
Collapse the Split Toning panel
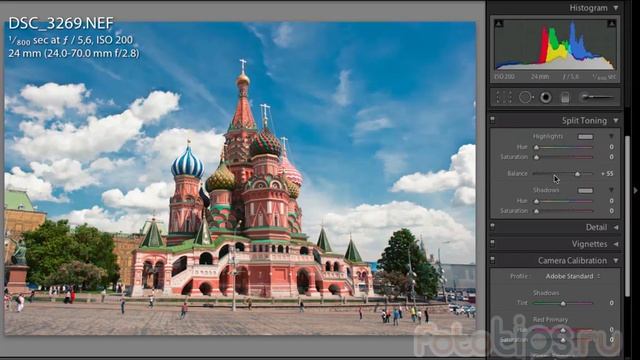coord(616,120)
